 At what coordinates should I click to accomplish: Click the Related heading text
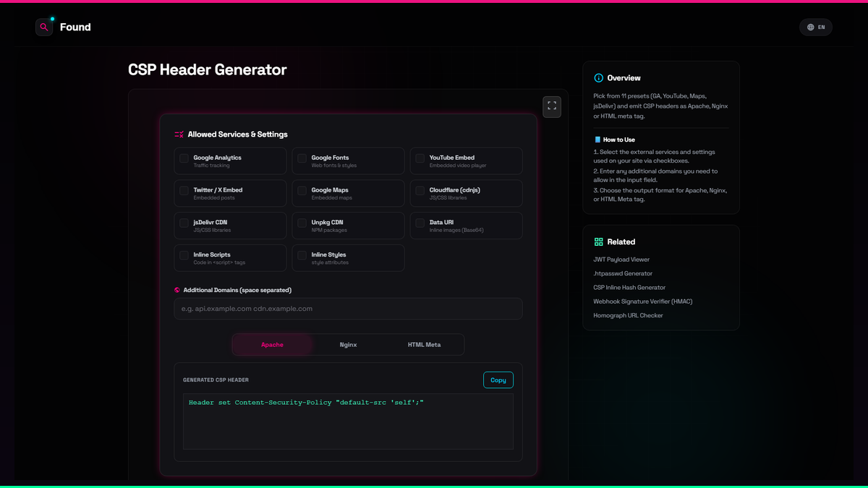pyautogui.click(x=621, y=242)
